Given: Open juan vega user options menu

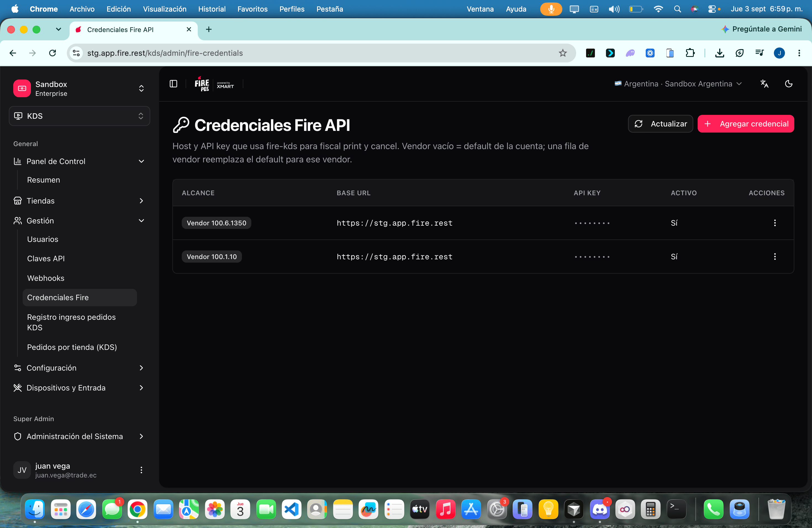Looking at the screenshot, I should click(141, 470).
